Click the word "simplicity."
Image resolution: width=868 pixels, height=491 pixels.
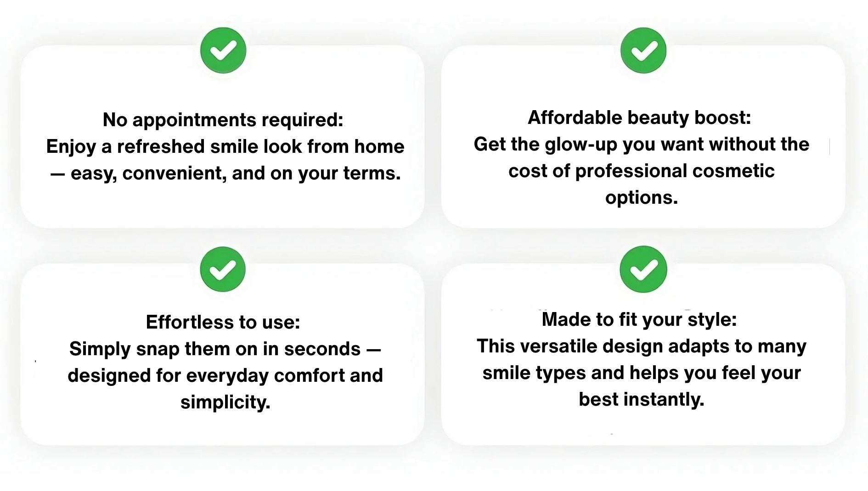(x=225, y=402)
